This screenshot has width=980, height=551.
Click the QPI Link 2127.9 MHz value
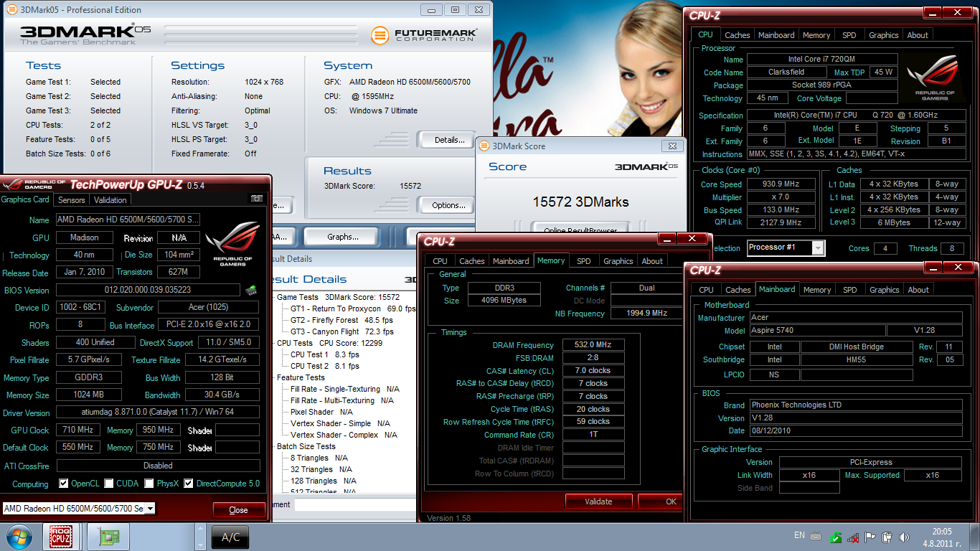781,222
